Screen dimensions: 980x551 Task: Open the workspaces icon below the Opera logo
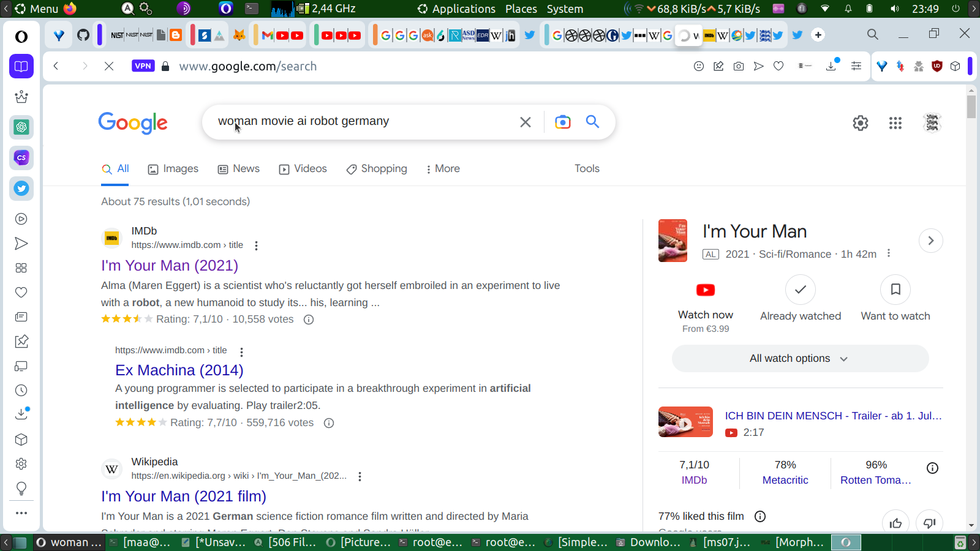coord(21,66)
